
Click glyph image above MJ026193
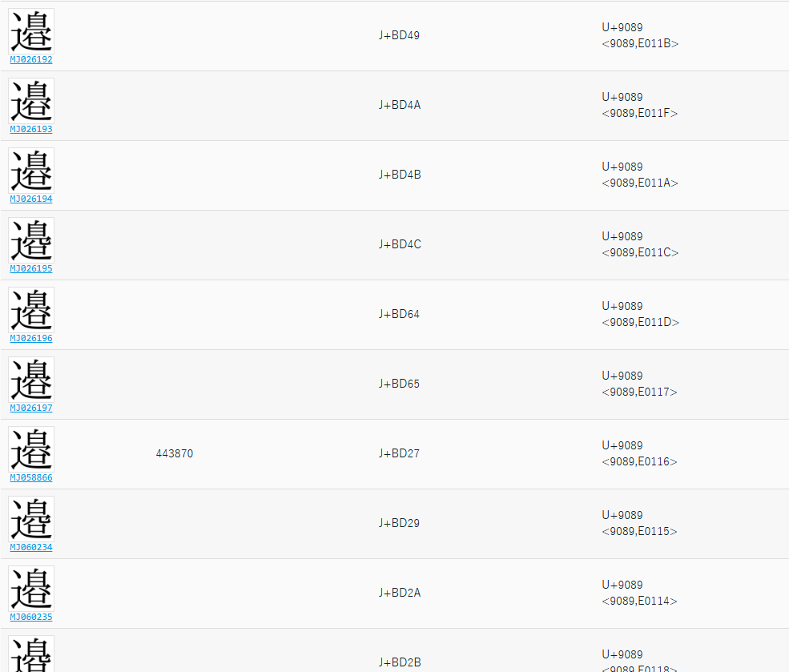point(31,101)
